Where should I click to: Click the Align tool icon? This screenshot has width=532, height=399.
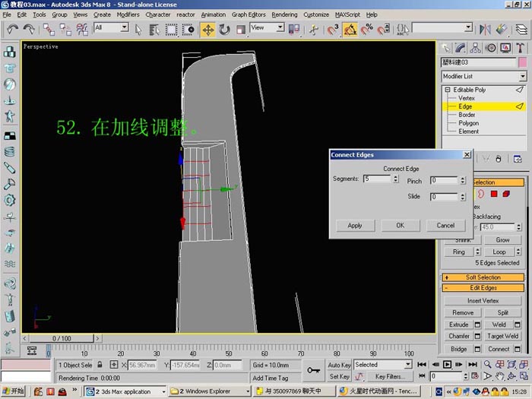(502, 30)
